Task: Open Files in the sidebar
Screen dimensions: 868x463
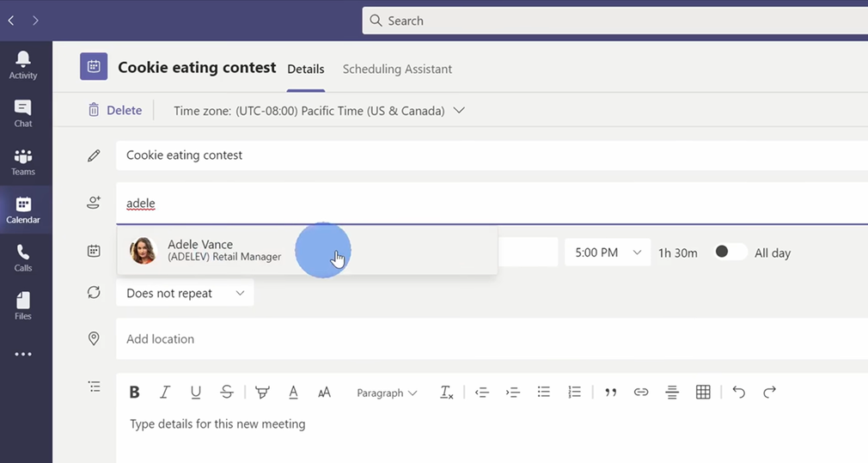Action: [x=23, y=306]
